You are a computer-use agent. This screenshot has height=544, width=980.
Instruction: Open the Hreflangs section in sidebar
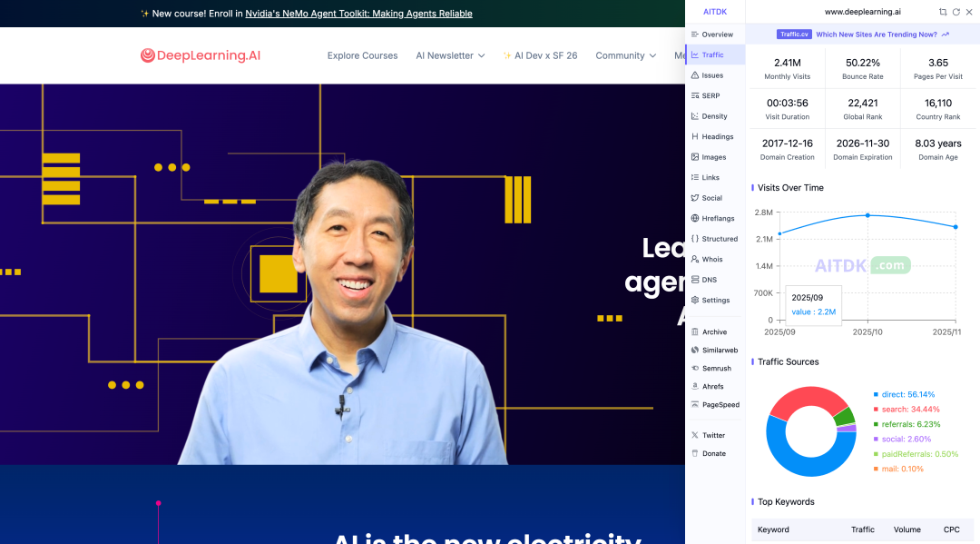(715, 218)
